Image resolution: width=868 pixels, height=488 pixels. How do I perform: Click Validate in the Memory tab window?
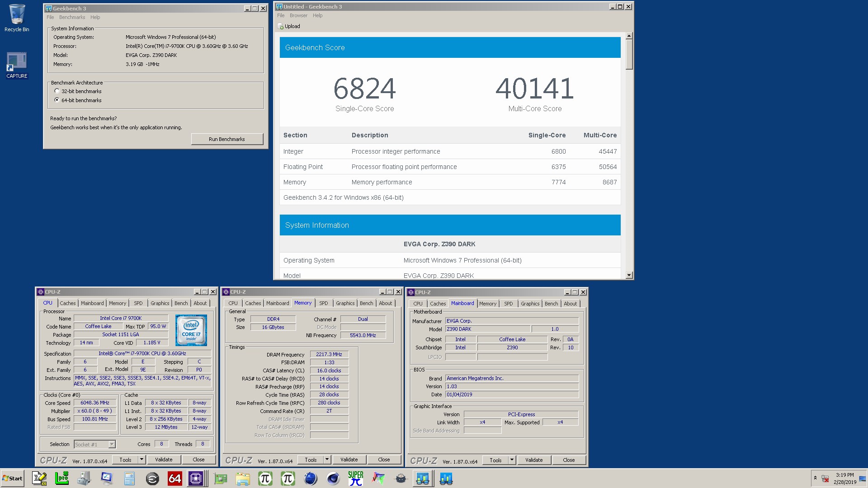pos(349,460)
